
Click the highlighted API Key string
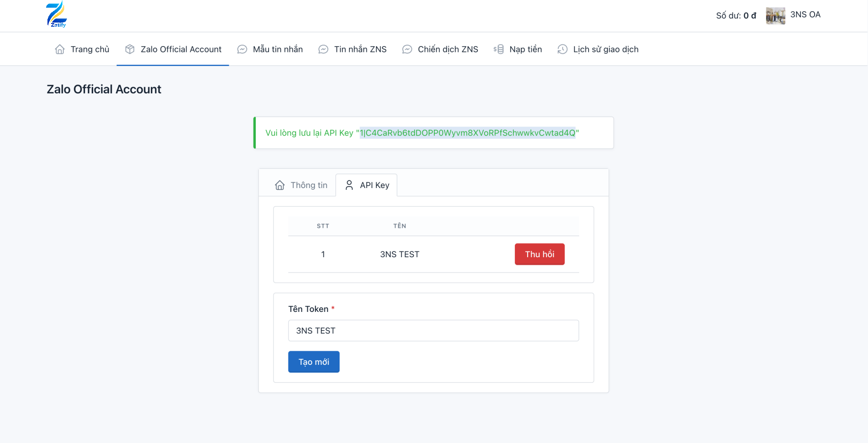tap(467, 133)
